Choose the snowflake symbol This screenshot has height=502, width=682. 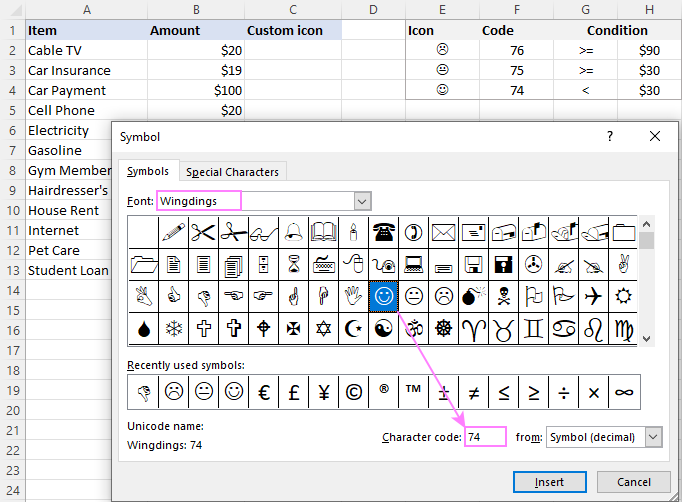click(x=174, y=329)
